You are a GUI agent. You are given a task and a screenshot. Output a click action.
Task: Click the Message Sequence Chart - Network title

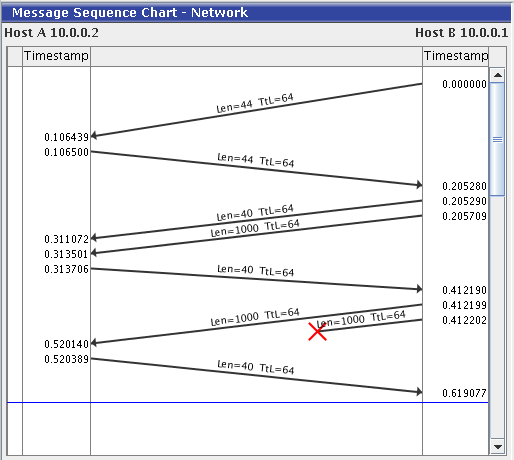point(130,13)
